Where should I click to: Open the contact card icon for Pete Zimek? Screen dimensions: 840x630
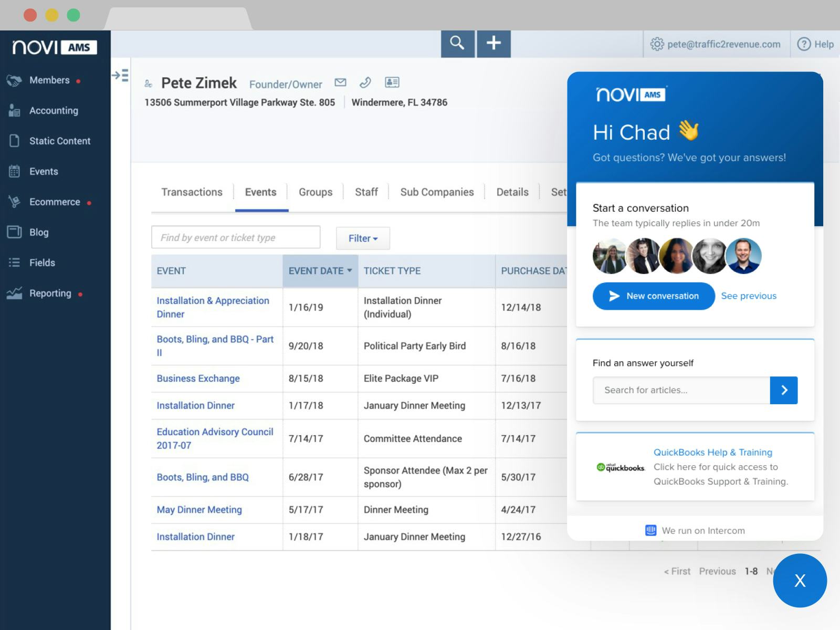tap(392, 82)
